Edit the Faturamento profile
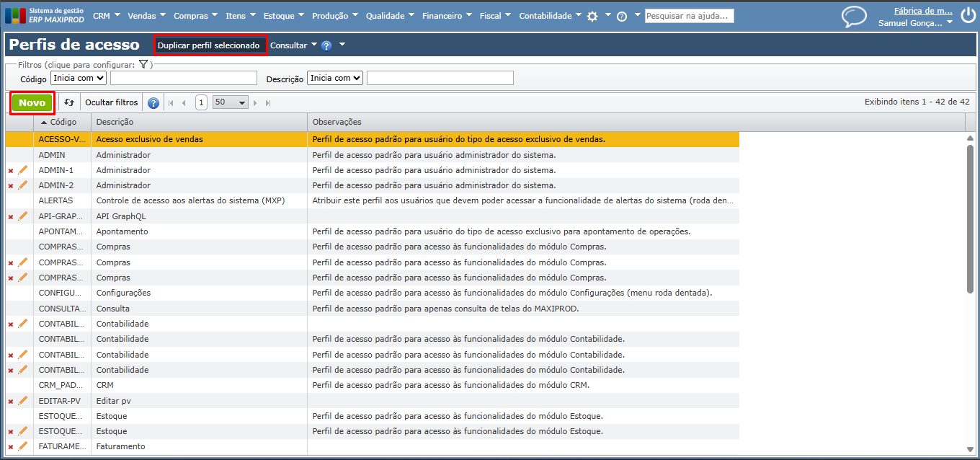The width and height of the screenshot is (980, 460). pyautogui.click(x=22, y=446)
